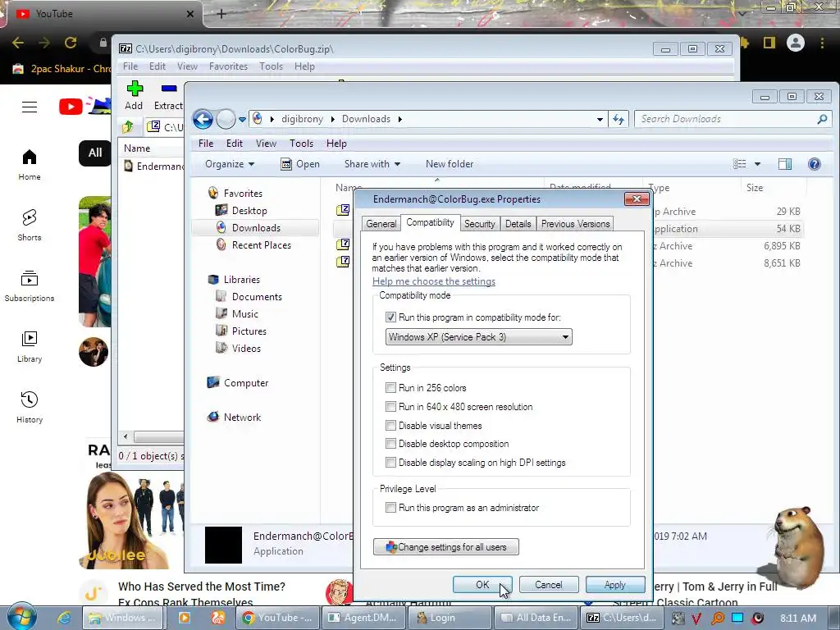This screenshot has width=840, height=630.
Task: Open the YouTube hamburger guide menu
Action: (x=30, y=107)
